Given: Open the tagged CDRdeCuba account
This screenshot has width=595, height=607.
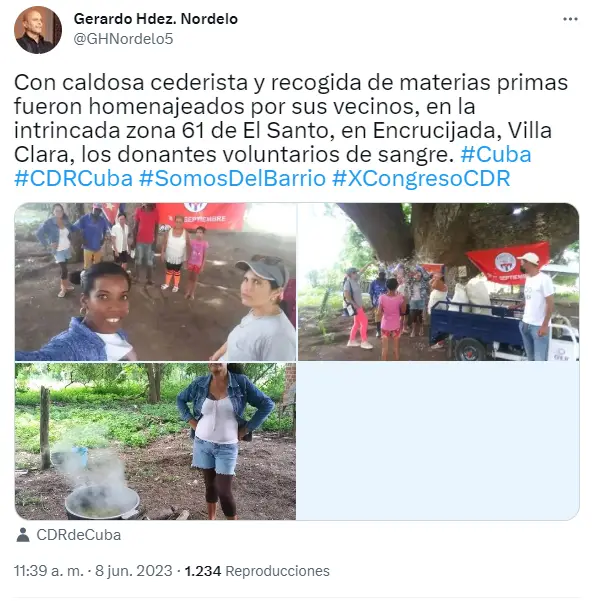Looking at the screenshot, I should pyautogui.click(x=79, y=535).
